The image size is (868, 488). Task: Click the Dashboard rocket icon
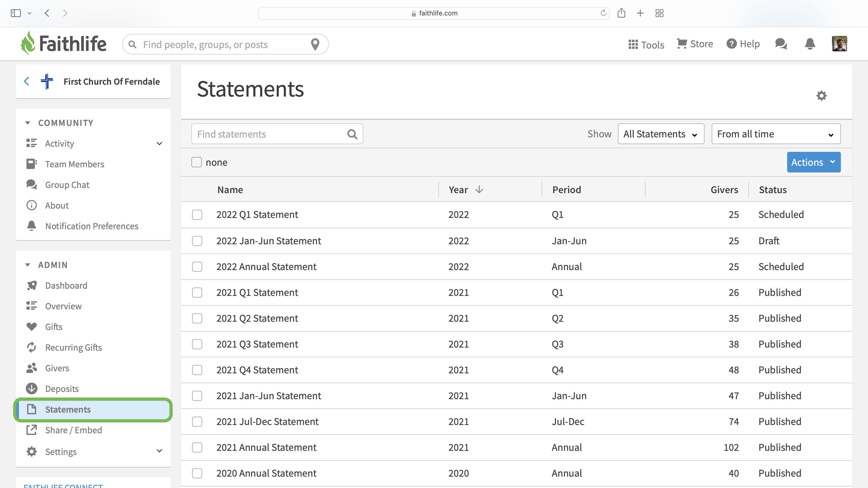coord(31,285)
